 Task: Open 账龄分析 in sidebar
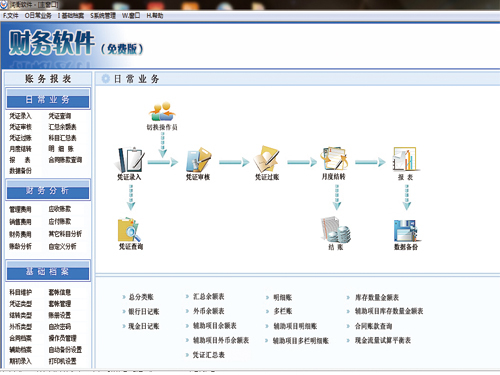pos(20,247)
